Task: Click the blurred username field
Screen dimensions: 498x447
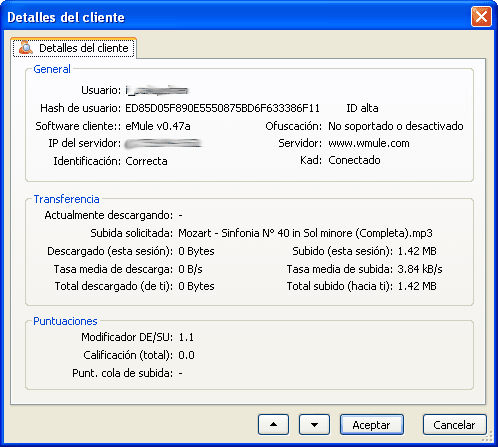Action: (x=157, y=90)
